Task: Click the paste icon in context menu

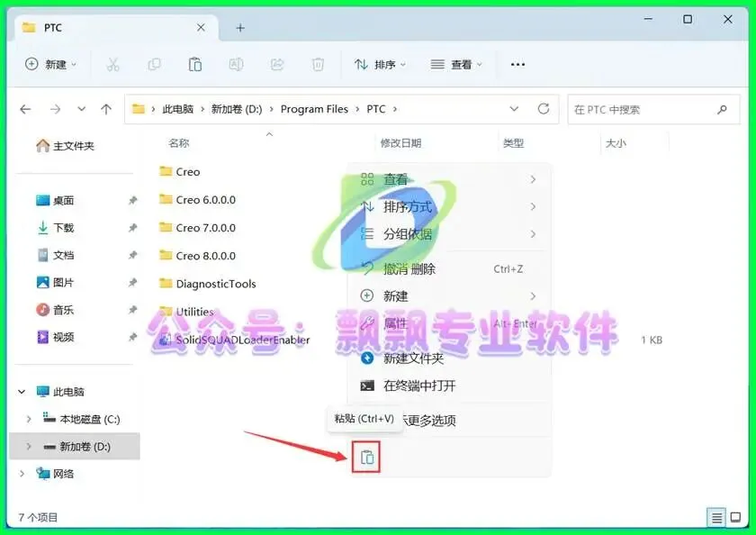Action: 366,457
